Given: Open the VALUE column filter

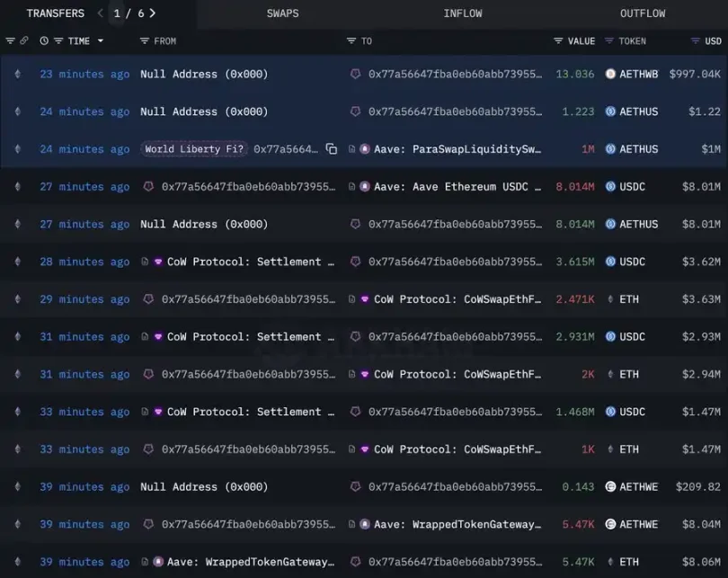Looking at the screenshot, I should coord(558,41).
